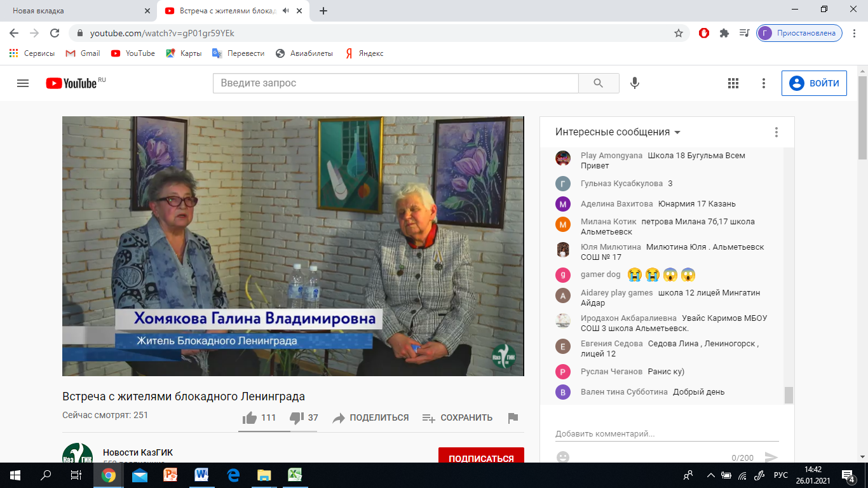Screen dimensions: 868x488
Task: Click the search magnifier button
Action: tap(598, 83)
